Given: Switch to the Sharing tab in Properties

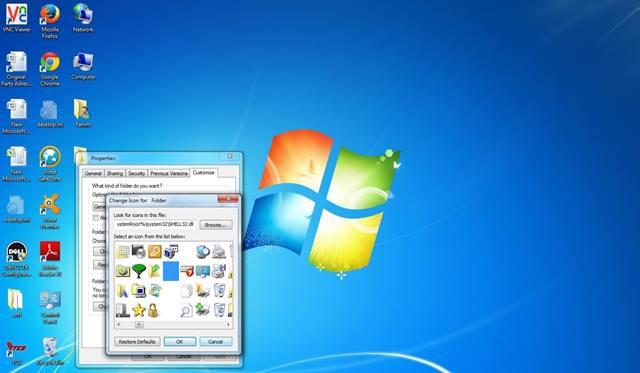Looking at the screenshot, I should point(115,173).
